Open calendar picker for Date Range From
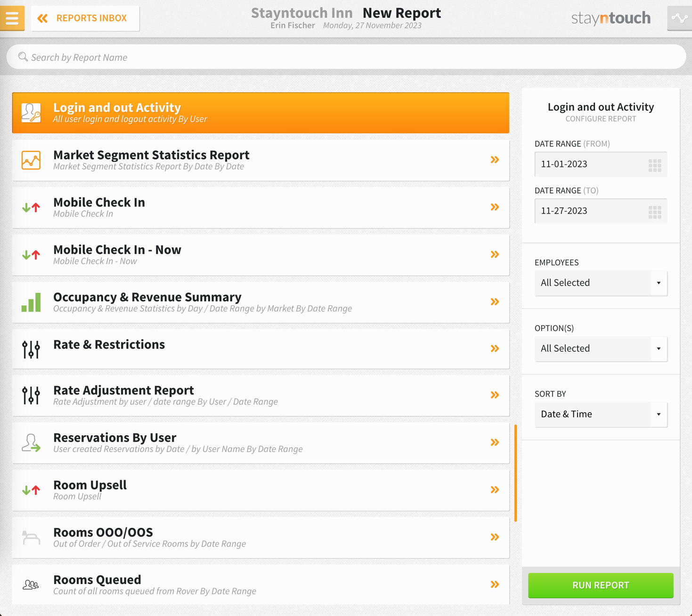692x616 pixels. click(x=655, y=165)
